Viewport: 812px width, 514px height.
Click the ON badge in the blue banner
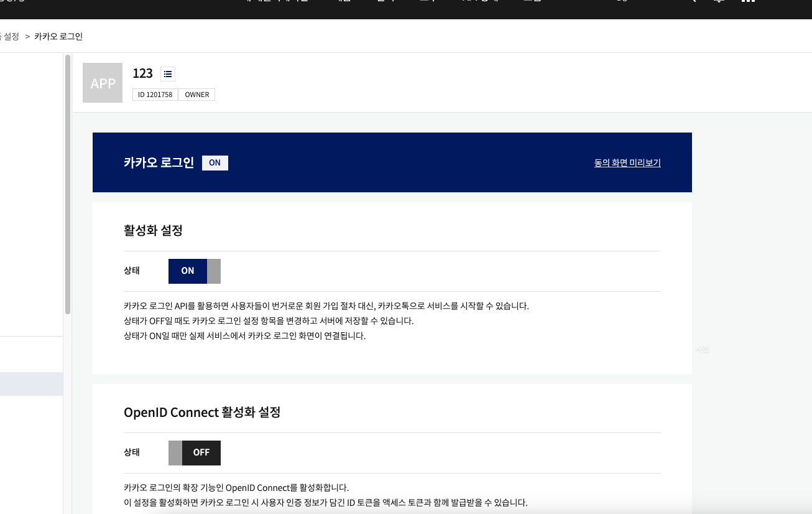(x=215, y=162)
